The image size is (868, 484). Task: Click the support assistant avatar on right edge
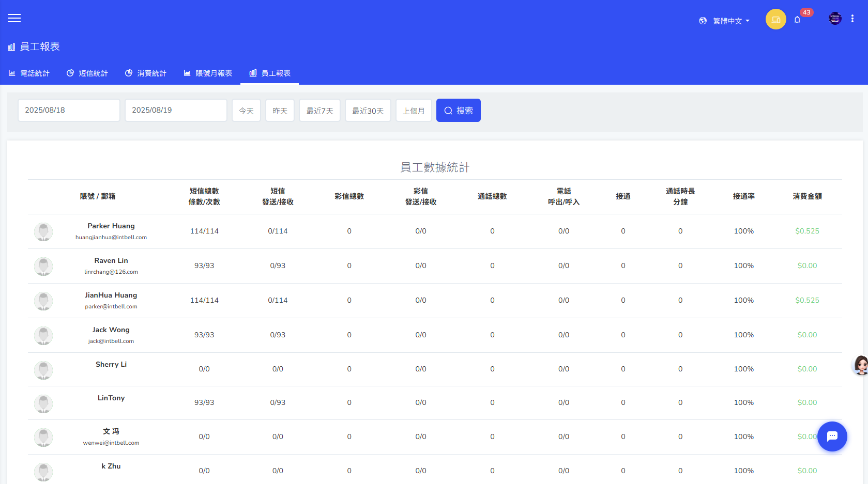(x=860, y=365)
